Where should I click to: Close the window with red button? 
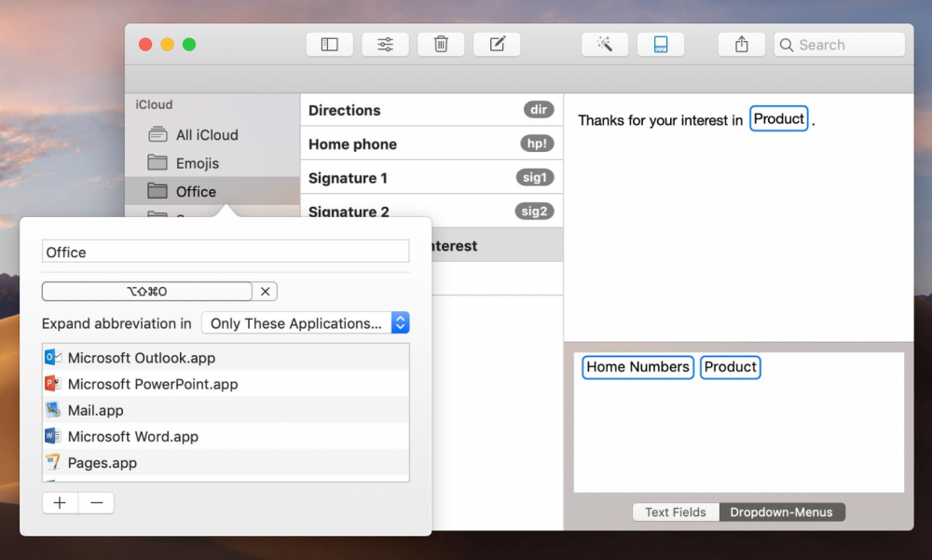[145, 45]
